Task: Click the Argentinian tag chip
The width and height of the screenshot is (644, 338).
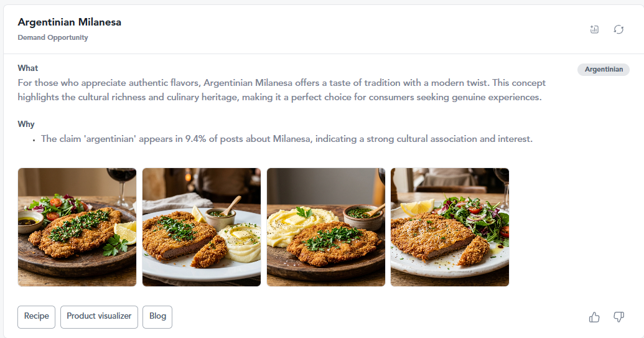Action: click(x=604, y=70)
